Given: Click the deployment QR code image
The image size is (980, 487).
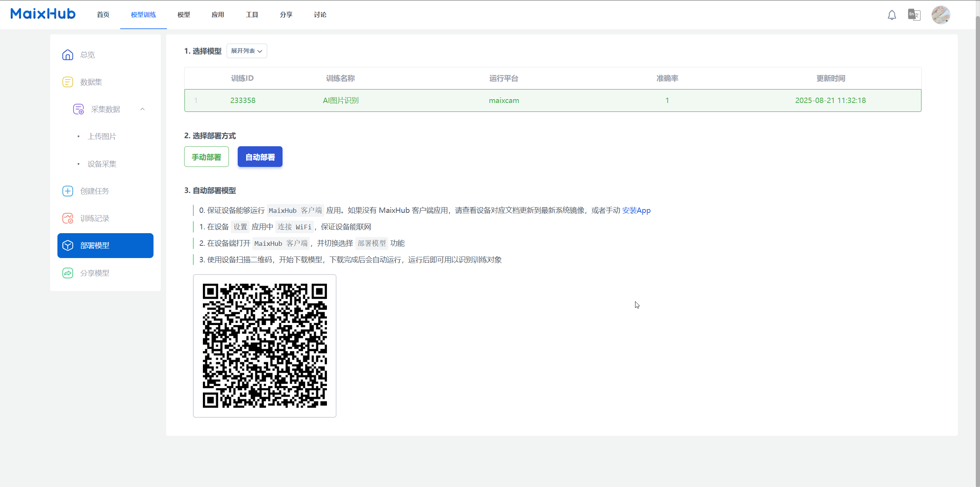Looking at the screenshot, I should [x=265, y=346].
